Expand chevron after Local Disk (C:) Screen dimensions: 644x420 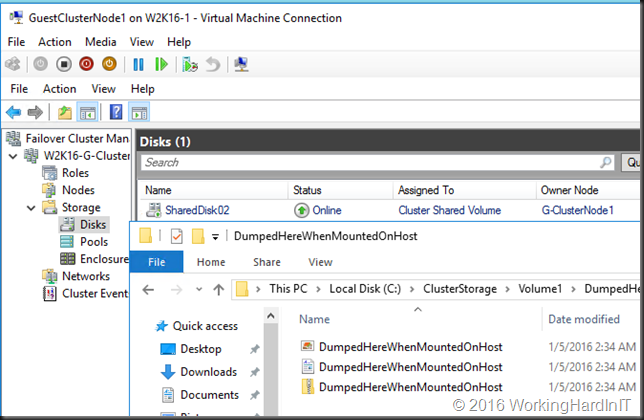point(412,289)
